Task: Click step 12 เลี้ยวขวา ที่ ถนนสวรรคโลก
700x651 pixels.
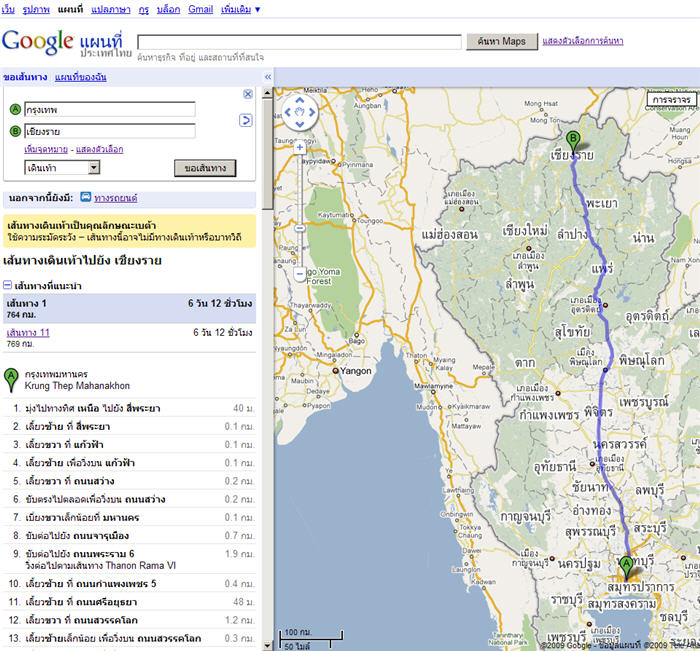Action: point(129,620)
